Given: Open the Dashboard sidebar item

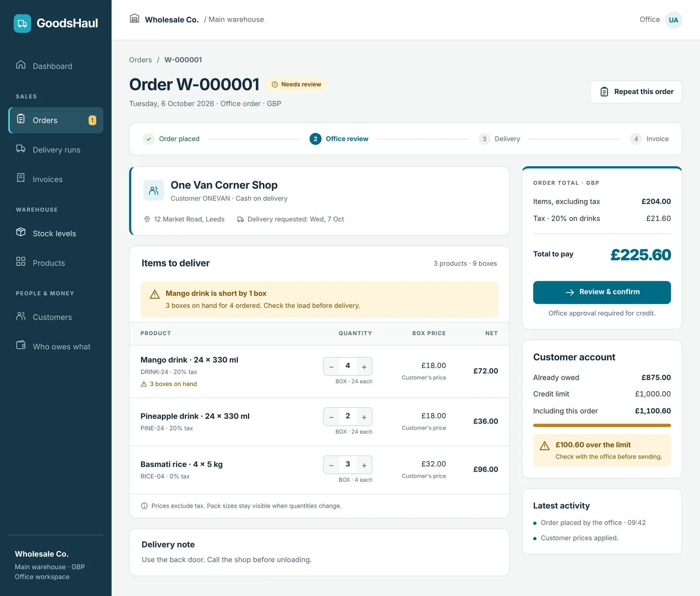Looking at the screenshot, I should tap(56, 66).
